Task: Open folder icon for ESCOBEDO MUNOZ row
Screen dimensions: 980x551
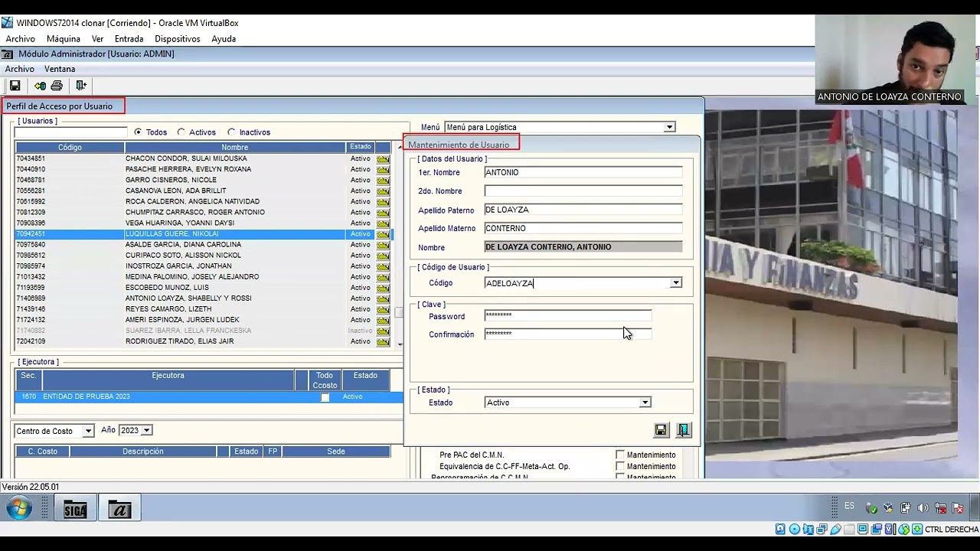Action: pos(384,288)
